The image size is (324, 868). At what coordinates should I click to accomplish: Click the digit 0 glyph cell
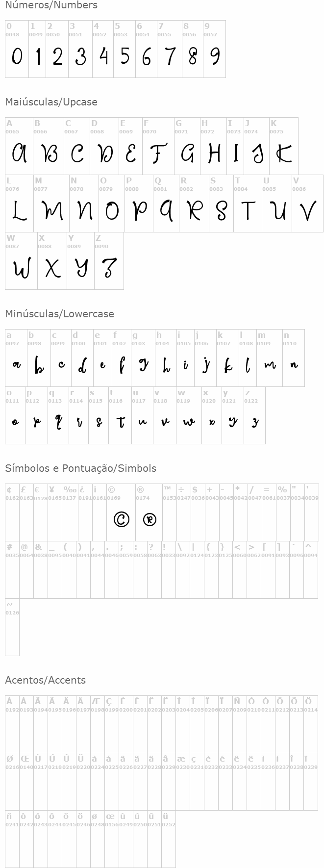[x=17, y=49]
